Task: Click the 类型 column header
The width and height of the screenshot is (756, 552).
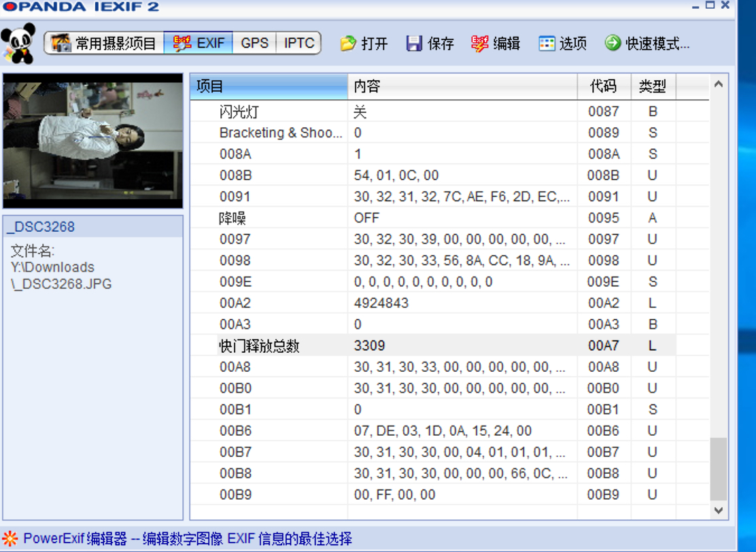Action: click(x=653, y=87)
